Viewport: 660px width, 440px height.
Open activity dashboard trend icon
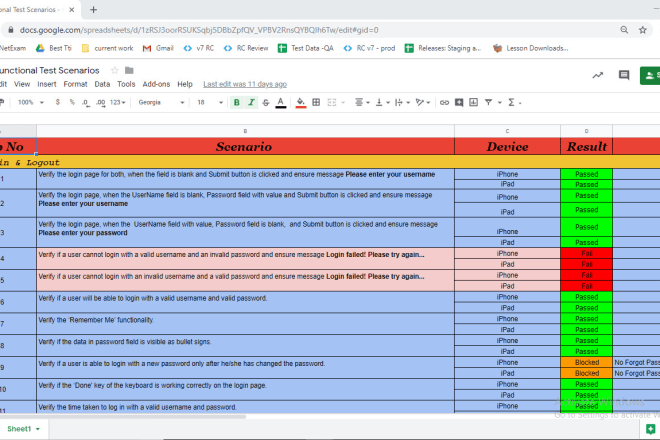click(598, 75)
